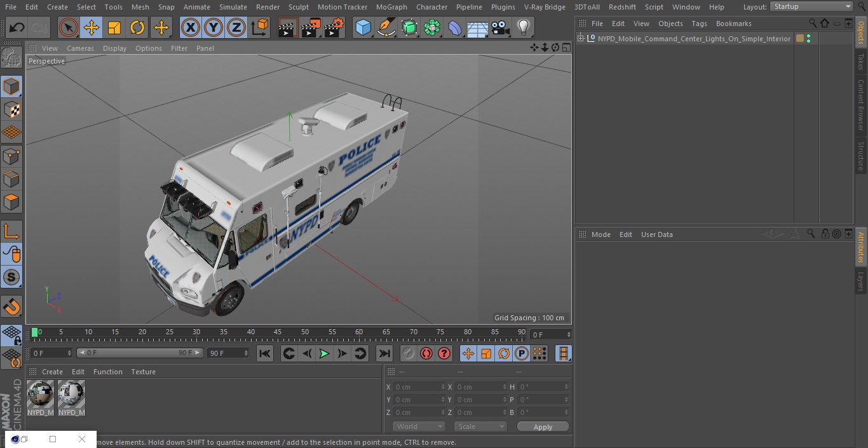Open the Object Manager Tags menu
868x448 pixels.
699,24
